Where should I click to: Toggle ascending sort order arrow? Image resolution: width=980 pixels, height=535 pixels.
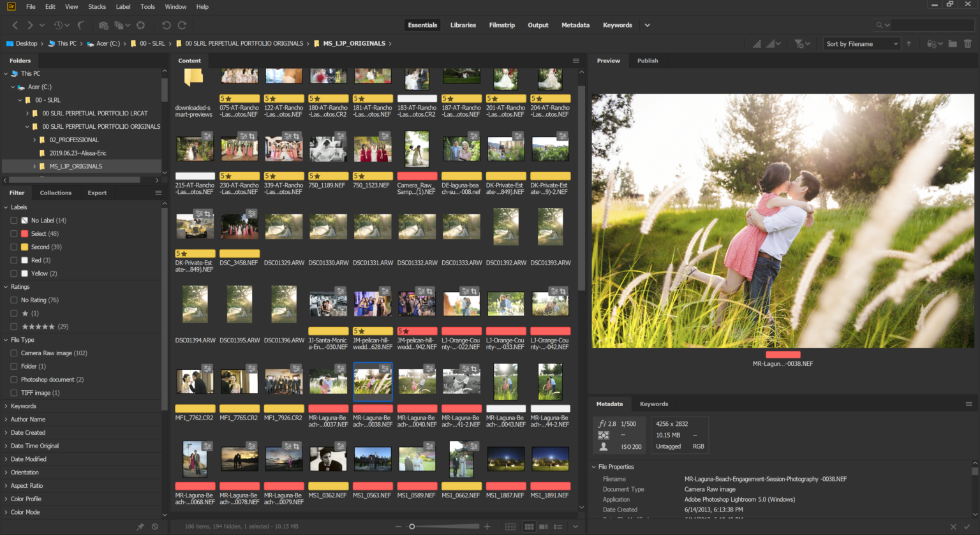(909, 43)
